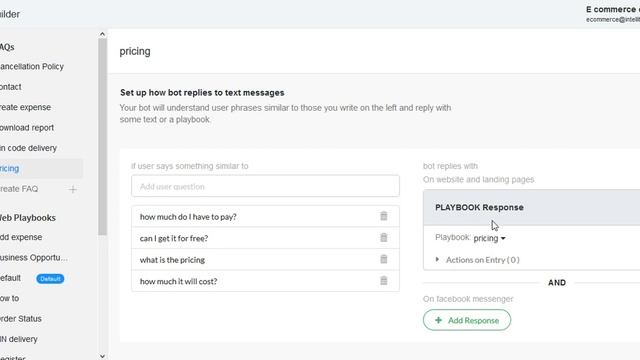Select the phrase 'how much do I have to pay?'
640x360 pixels.
tap(188, 217)
